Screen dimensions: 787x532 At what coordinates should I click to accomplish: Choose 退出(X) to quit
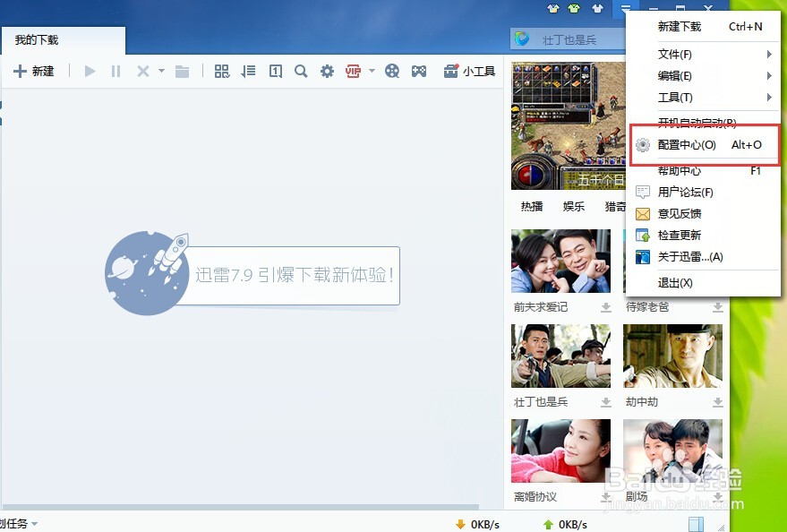pyautogui.click(x=703, y=283)
